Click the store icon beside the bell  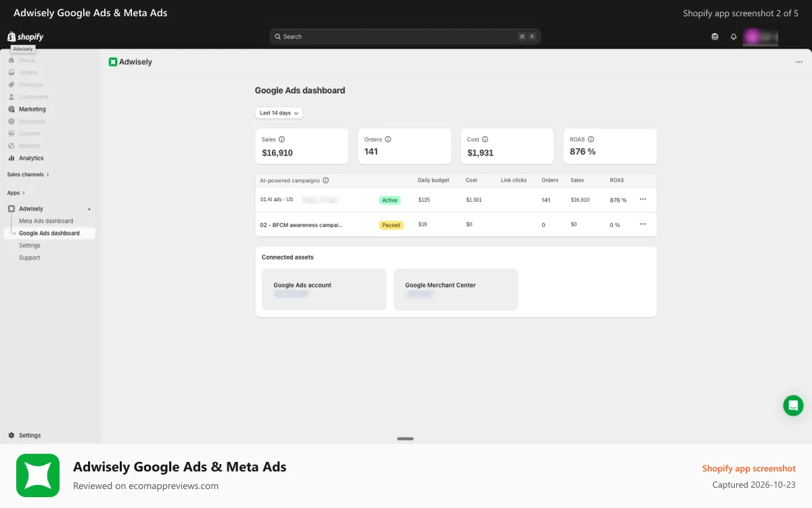(x=715, y=37)
